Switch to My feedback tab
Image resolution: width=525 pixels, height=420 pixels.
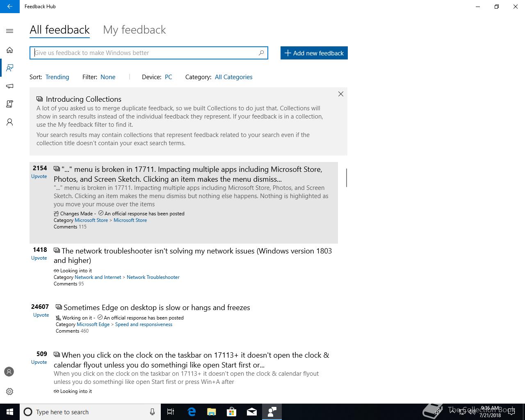(x=135, y=30)
